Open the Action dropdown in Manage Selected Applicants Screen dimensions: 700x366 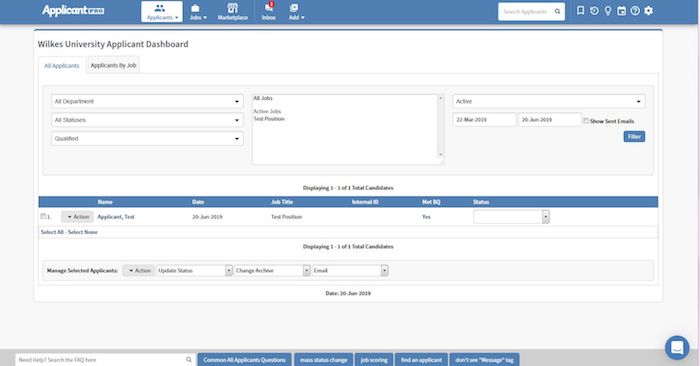139,270
